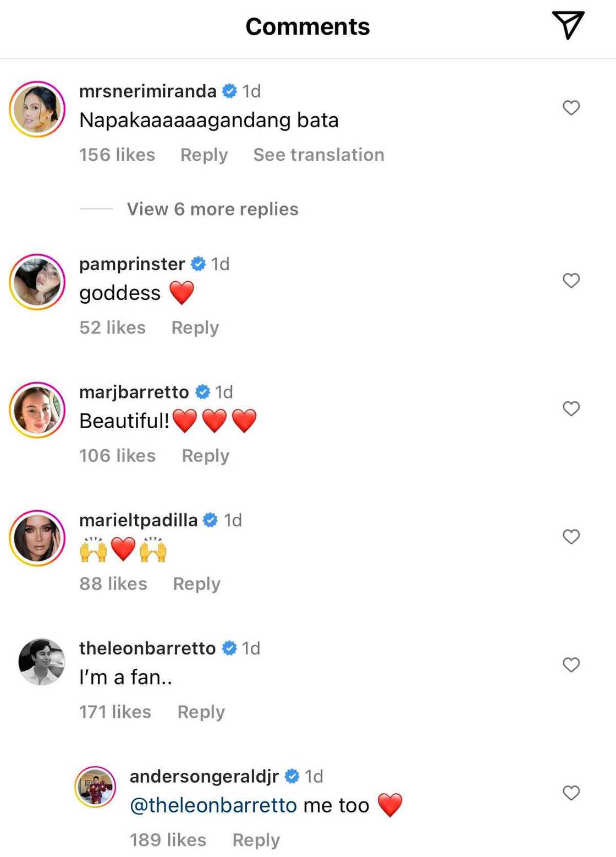Screen dimensions: 616x857
Task: View marieltpadilla's avatar story
Action: pos(37,538)
